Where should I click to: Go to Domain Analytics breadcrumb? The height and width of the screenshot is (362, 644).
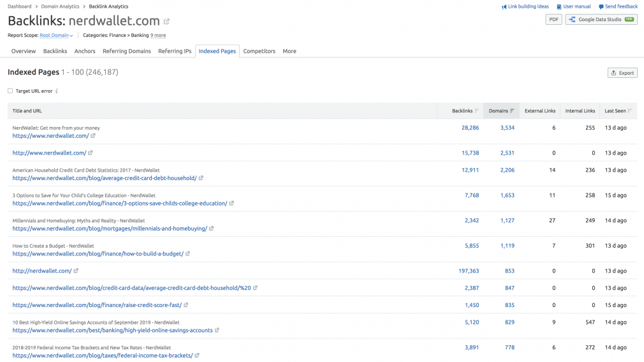(x=60, y=6)
